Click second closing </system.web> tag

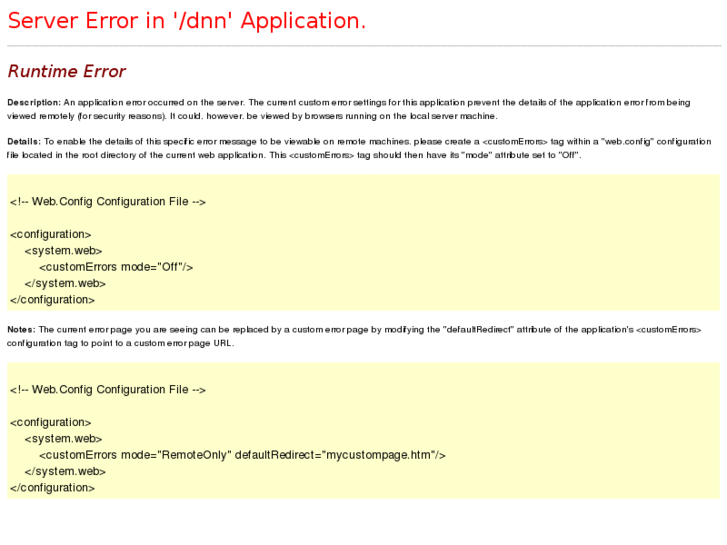pyautogui.click(x=65, y=472)
